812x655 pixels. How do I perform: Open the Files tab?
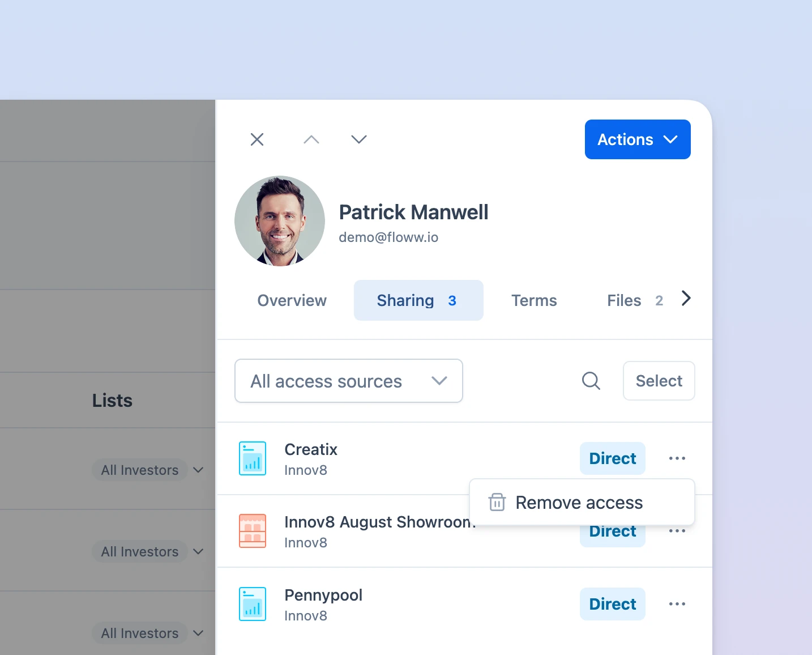[x=635, y=300]
